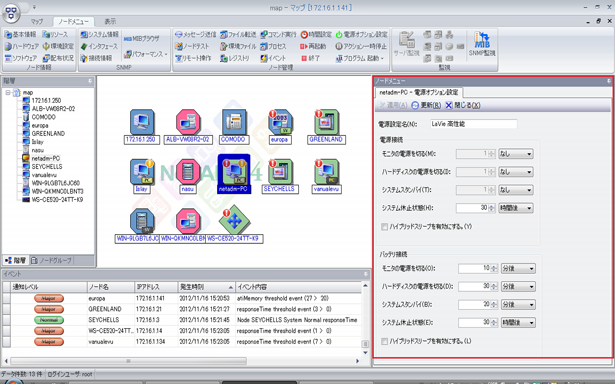Click the SNMP監視 ribbon icon
The height and width of the screenshot is (384, 615).
[x=482, y=44]
